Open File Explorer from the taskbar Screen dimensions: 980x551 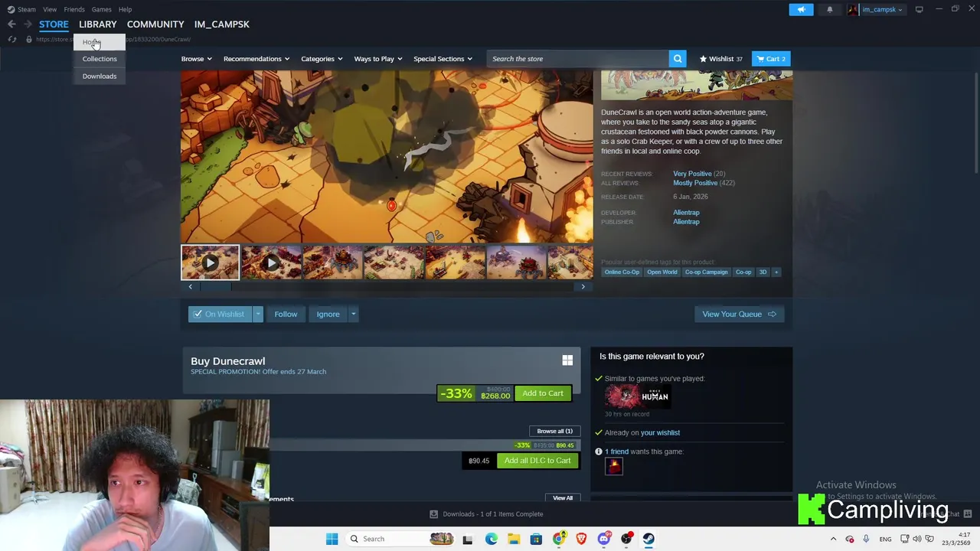(x=514, y=539)
